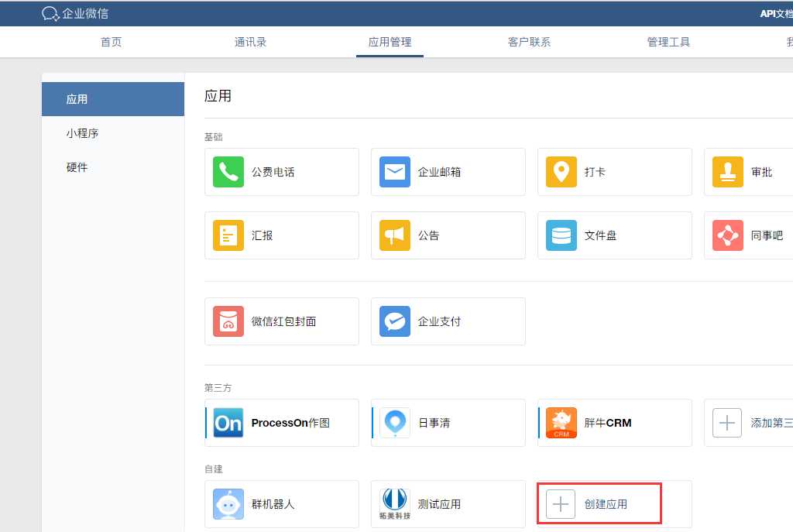
Task: Click the plus icon for 创建应用
Action: [x=561, y=504]
